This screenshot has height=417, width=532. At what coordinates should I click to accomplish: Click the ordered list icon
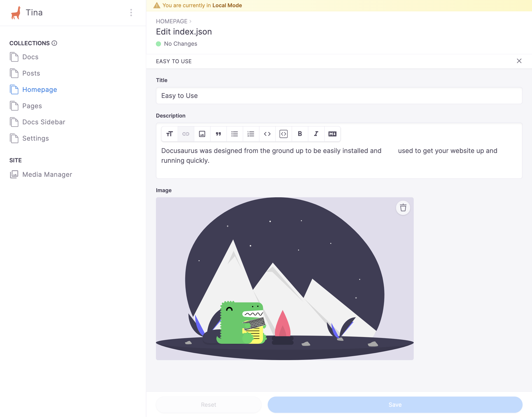pos(251,134)
